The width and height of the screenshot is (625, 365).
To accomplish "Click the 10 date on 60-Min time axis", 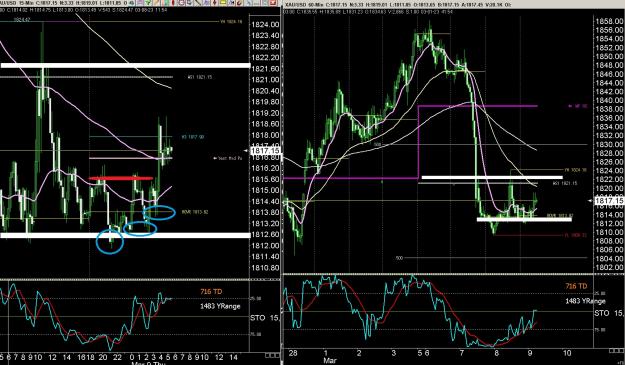I will (x=566, y=353).
